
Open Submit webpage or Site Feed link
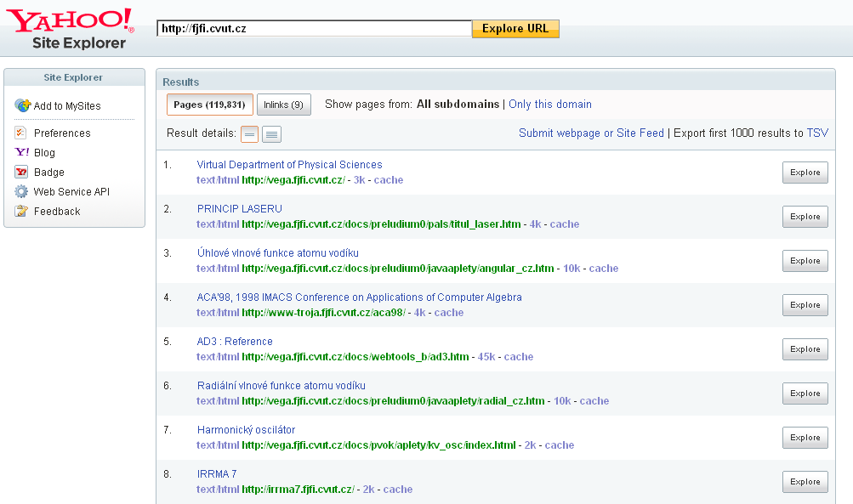[x=591, y=133]
